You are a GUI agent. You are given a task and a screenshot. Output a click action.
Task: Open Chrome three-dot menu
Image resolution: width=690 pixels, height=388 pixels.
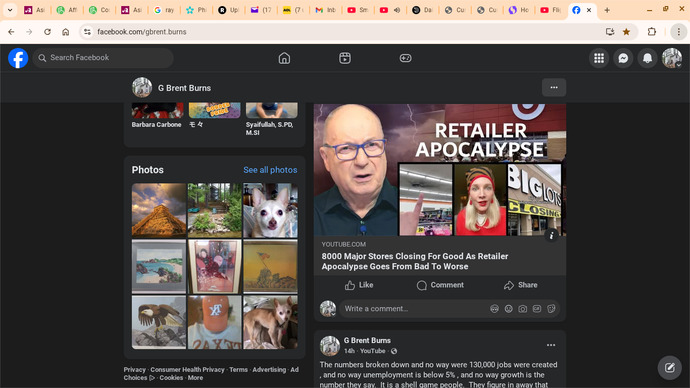679,32
